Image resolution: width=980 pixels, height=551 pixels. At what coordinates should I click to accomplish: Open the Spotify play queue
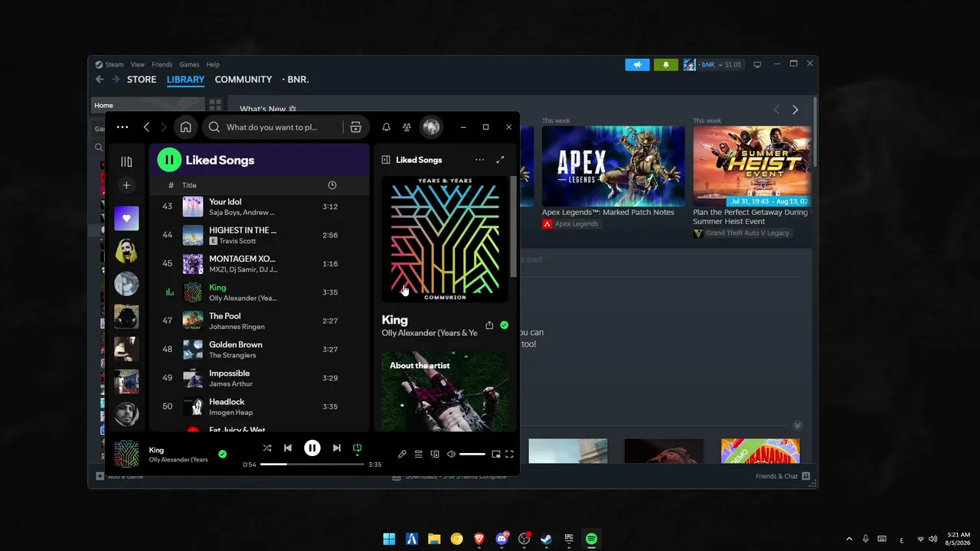pos(418,454)
